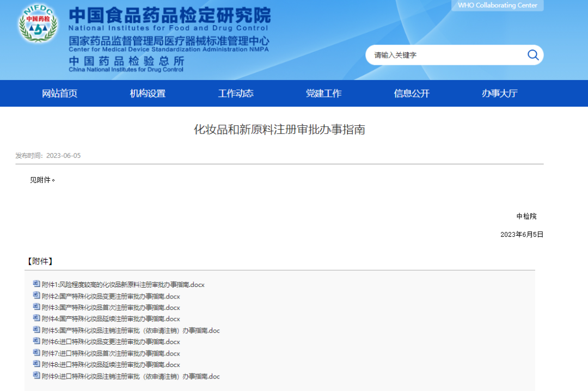Viewport: 588px width, 391px height.
Task: Open 附件3 国产特殊化妆品首次注册 guide
Action: point(111,308)
